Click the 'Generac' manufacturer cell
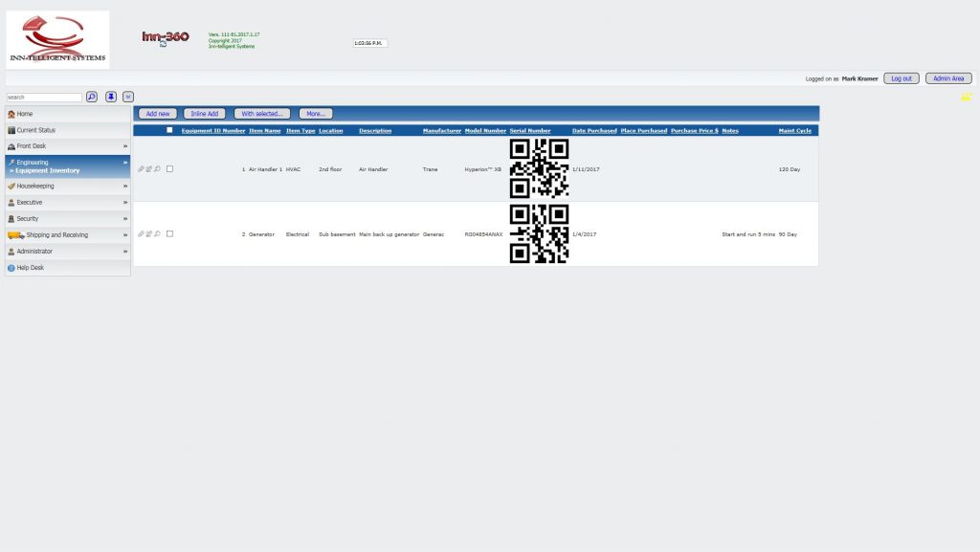The image size is (980, 552). click(434, 234)
